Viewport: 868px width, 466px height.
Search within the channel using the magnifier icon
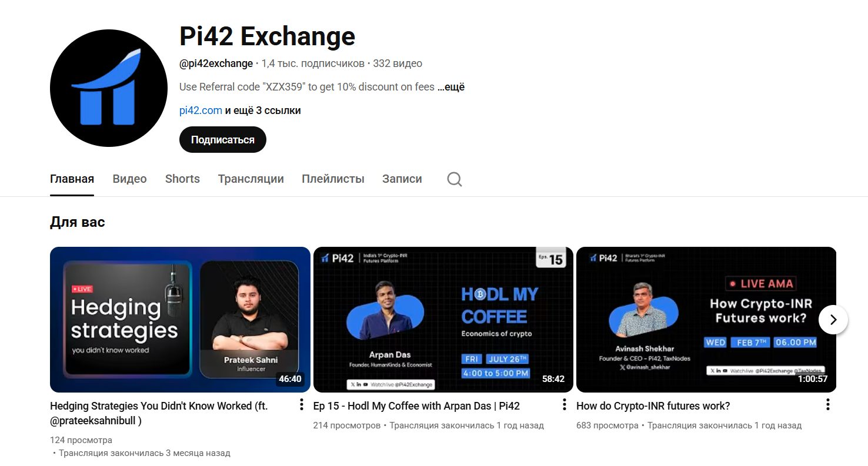tap(454, 179)
